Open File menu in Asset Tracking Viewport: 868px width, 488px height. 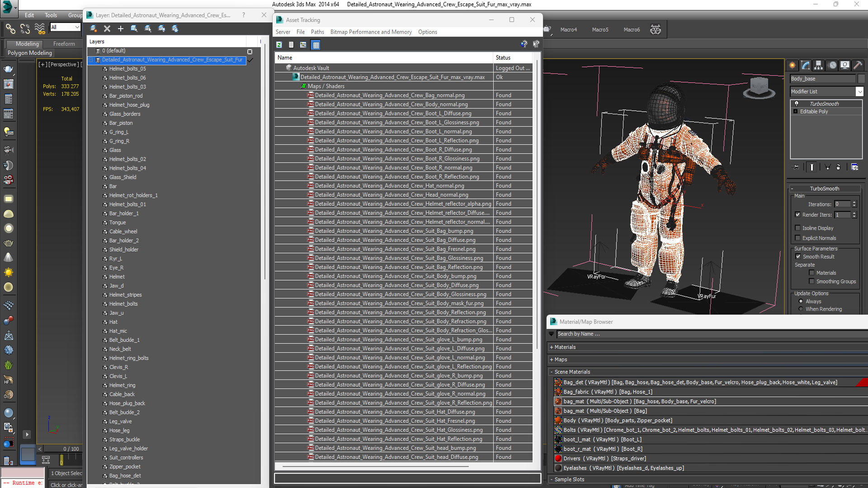point(301,32)
